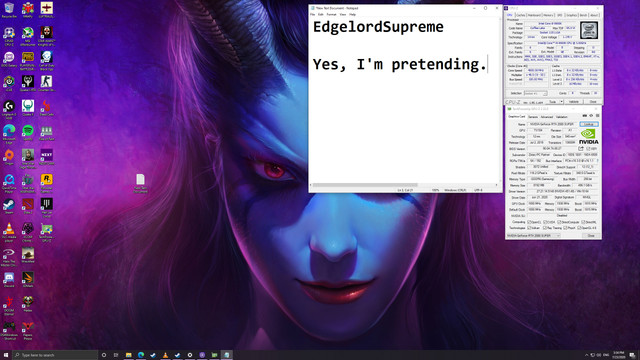Toggle Ray Tracing checkbox in GPU-Z
This screenshot has height=360, width=640.
coord(545,228)
